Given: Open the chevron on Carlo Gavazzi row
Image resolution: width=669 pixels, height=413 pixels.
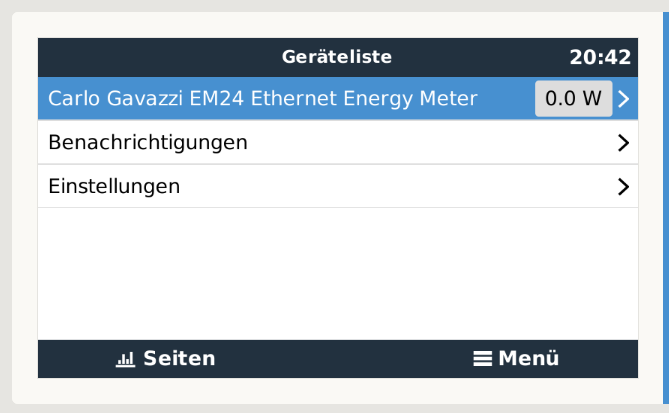Looking at the screenshot, I should tap(623, 99).
